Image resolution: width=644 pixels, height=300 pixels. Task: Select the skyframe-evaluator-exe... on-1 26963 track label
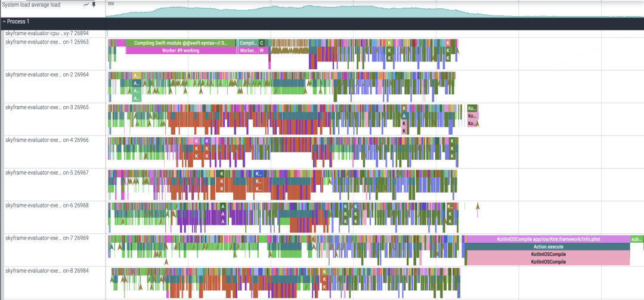(x=47, y=42)
